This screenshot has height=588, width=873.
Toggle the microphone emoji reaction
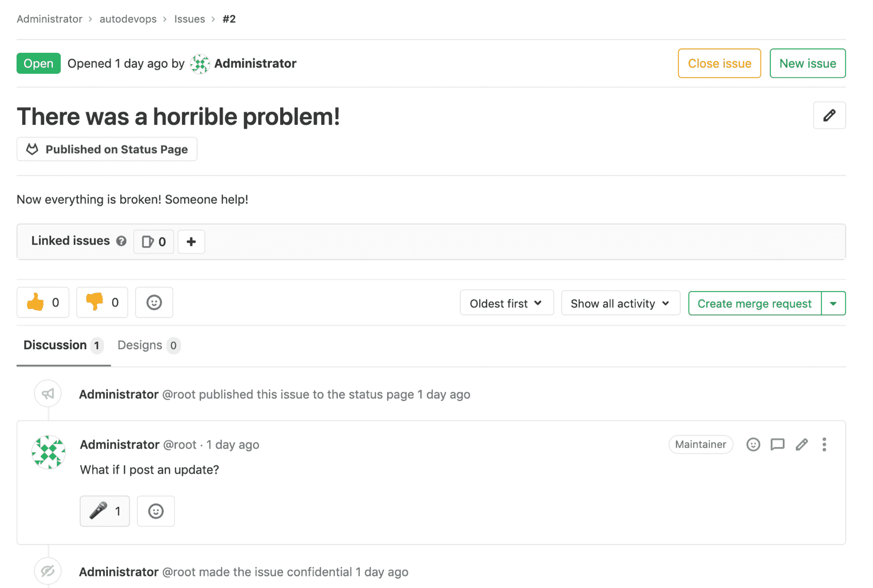tap(105, 511)
